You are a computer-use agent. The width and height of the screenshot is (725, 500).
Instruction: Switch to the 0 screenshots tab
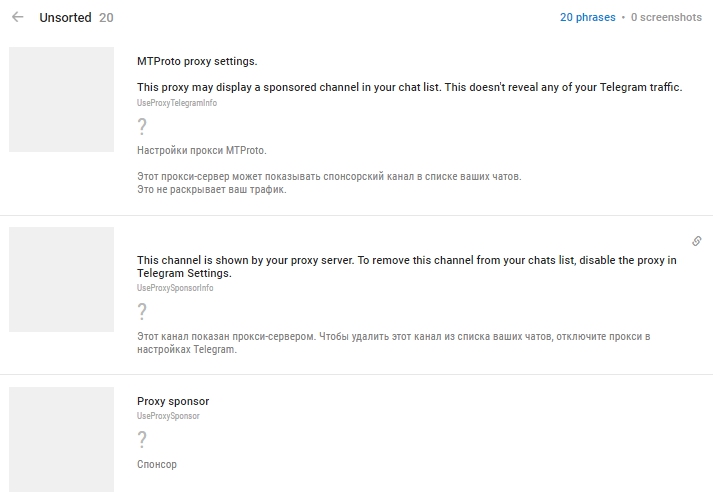[x=666, y=18]
